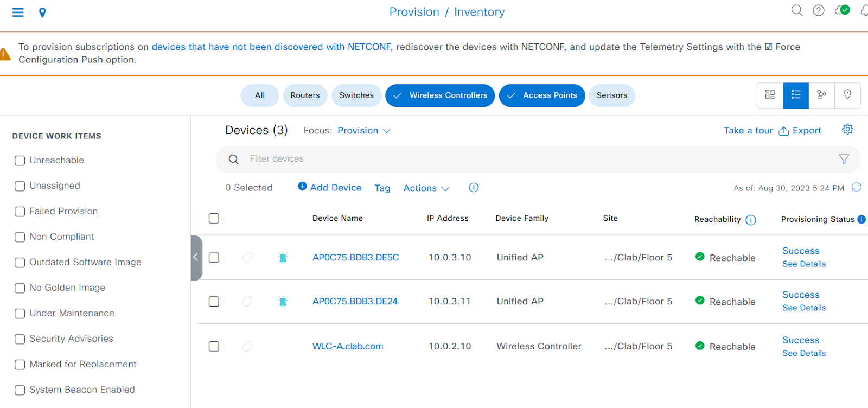This screenshot has width=868, height=408.
Task: Select the Sensors filter tab
Action: coord(612,95)
